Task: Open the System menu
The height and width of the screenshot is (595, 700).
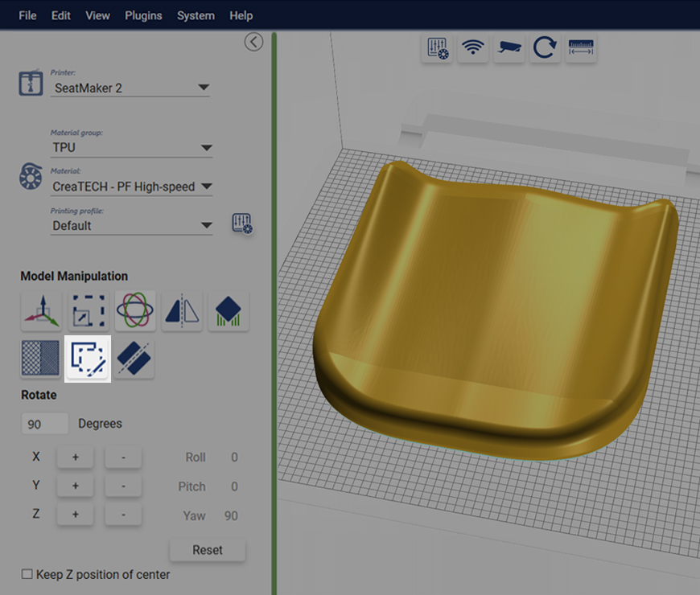Action: [196, 15]
